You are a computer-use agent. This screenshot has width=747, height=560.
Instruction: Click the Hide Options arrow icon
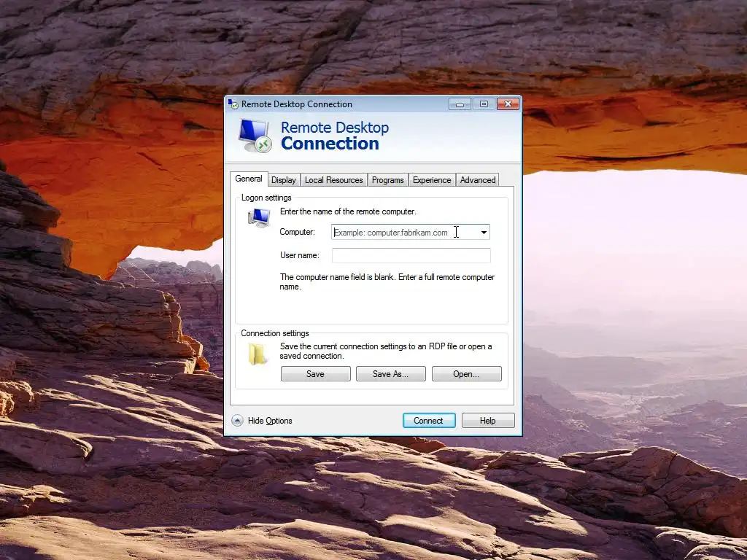tap(237, 421)
